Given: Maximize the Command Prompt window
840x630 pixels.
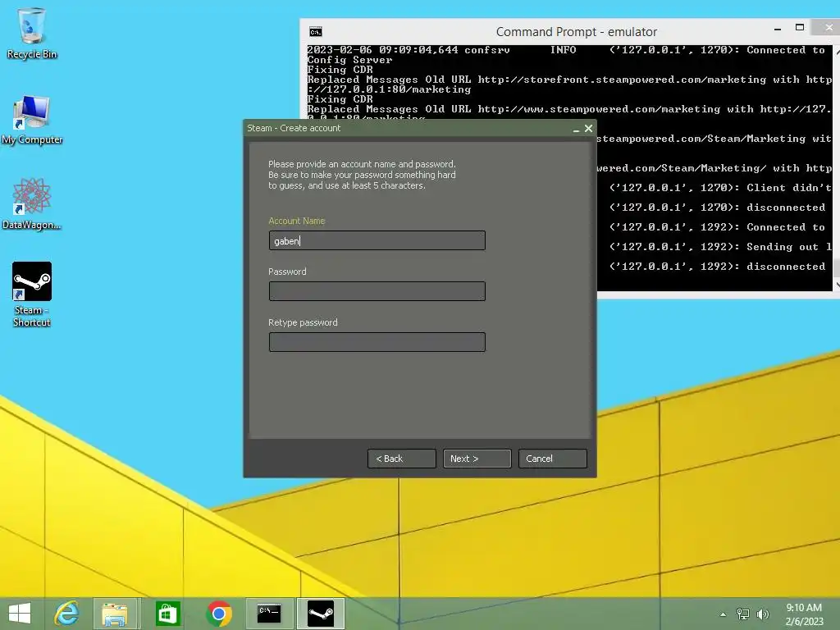Looking at the screenshot, I should 800,27.
